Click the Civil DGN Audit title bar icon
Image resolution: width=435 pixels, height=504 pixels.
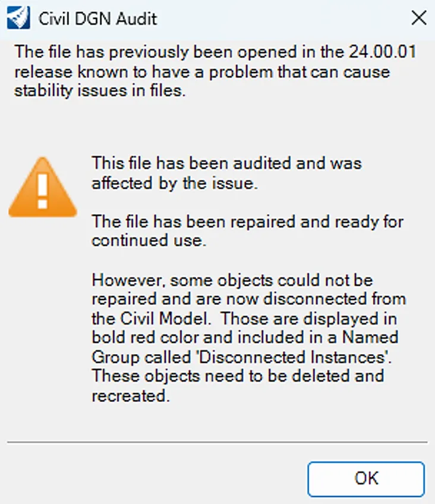pyautogui.click(x=18, y=17)
